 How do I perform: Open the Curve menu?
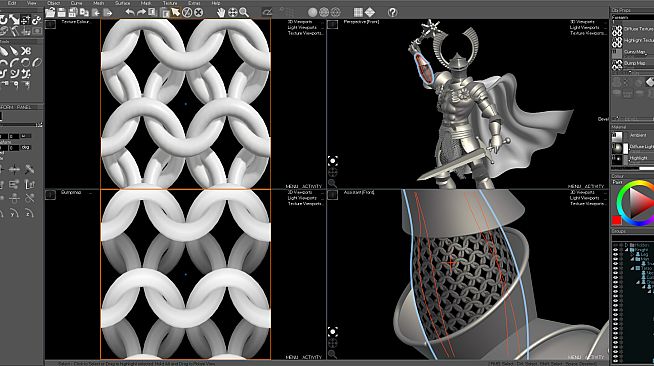[x=76, y=3]
